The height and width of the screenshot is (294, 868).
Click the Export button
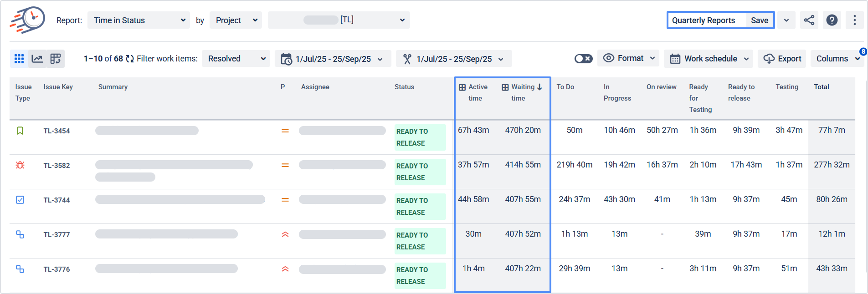pyautogui.click(x=782, y=59)
